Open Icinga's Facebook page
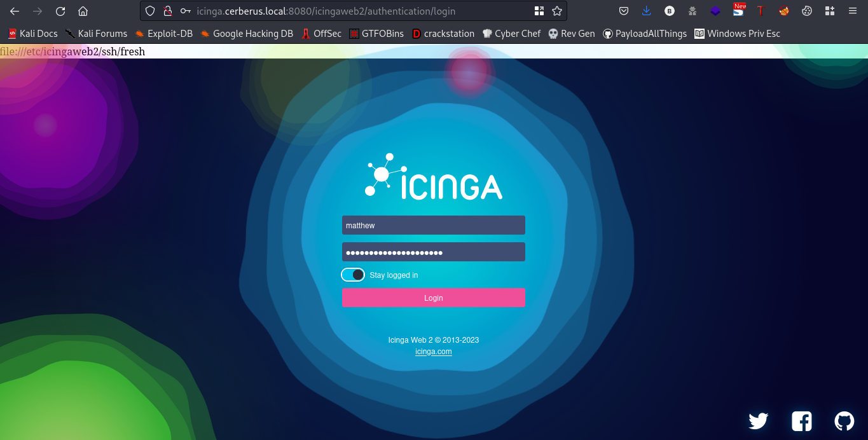 click(801, 421)
